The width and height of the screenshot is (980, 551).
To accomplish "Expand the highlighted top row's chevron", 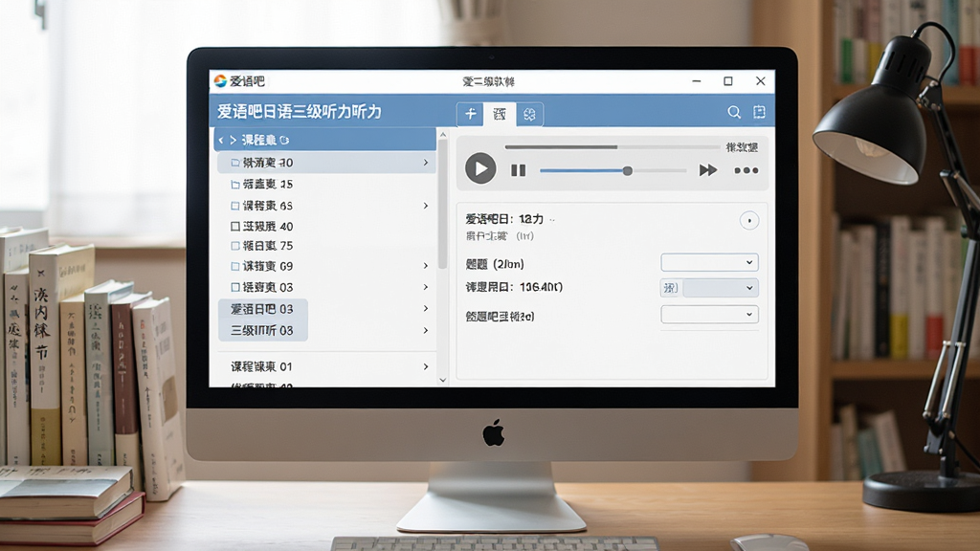I will [426, 163].
